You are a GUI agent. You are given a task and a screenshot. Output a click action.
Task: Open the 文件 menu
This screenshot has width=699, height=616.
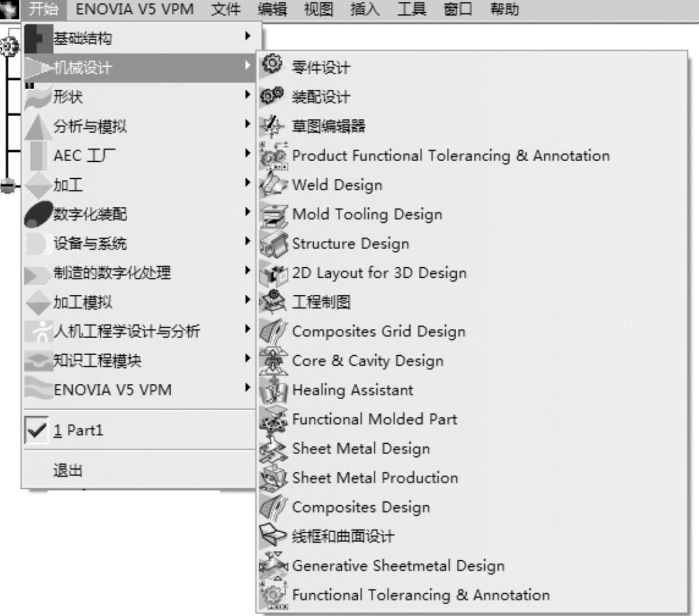226,9
